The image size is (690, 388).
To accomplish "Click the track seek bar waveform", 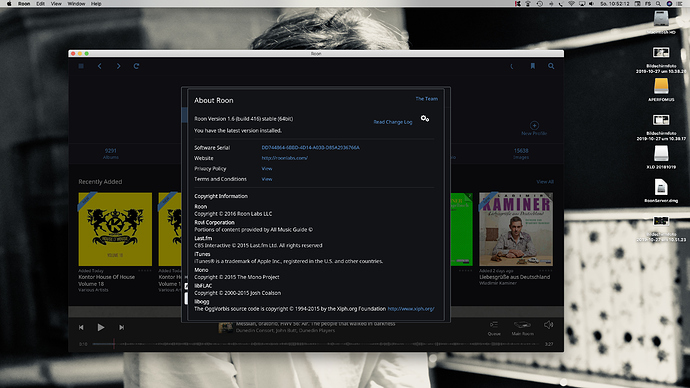I will (316, 344).
